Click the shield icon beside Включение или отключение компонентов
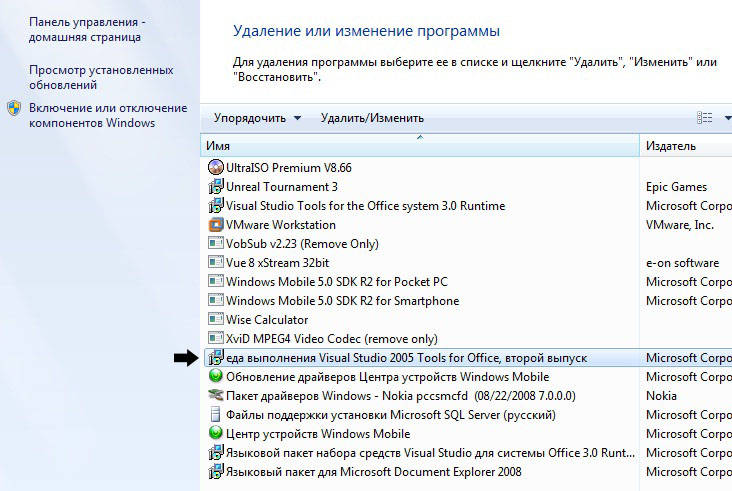 (14, 108)
